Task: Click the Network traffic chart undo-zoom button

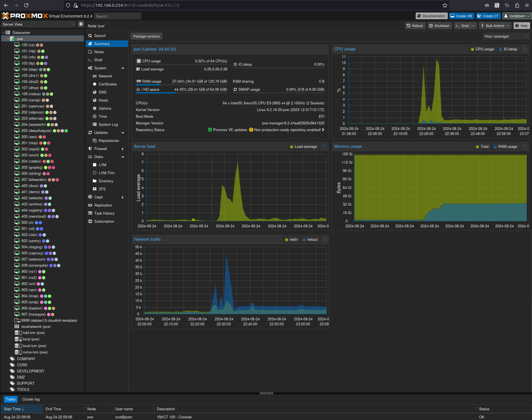Action: click(x=324, y=239)
